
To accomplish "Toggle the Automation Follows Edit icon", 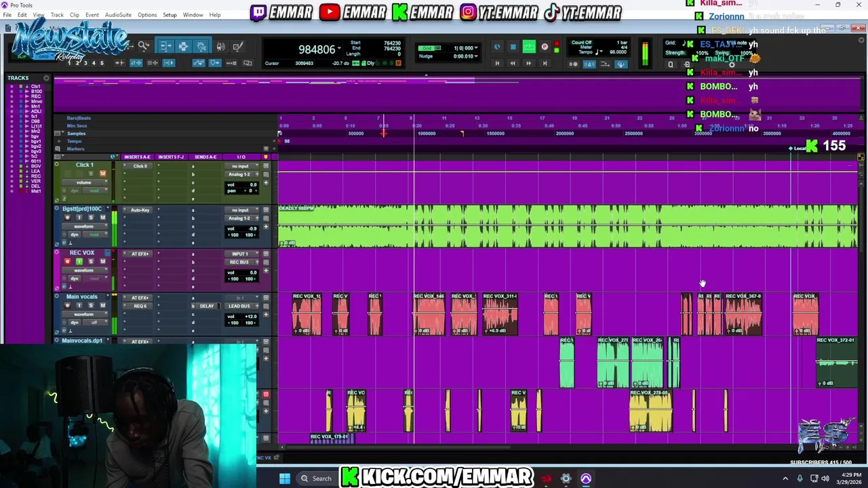I will point(199,63).
